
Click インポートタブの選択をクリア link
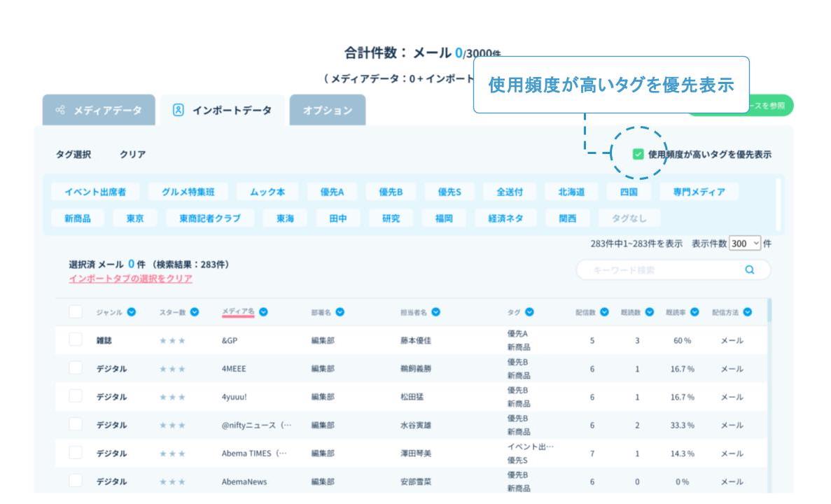coord(131,279)
